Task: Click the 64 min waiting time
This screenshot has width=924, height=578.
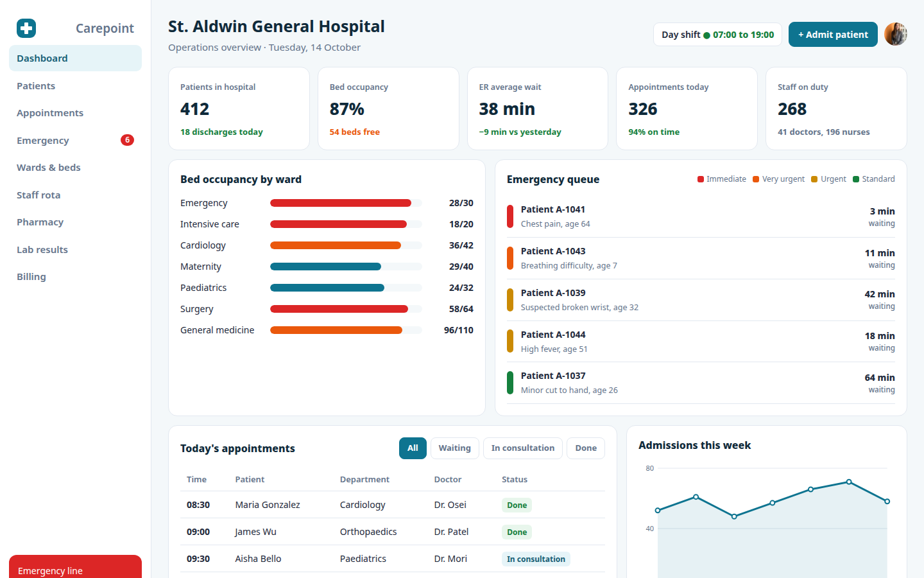Action: 880,378
